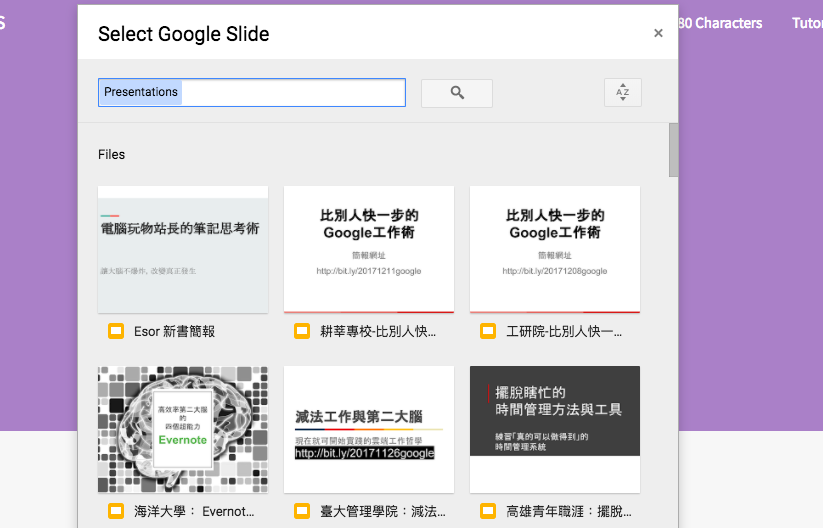823x528 pixels.
Task: Open the Esor 新書簡報 file name
Action: coord(174,331)
